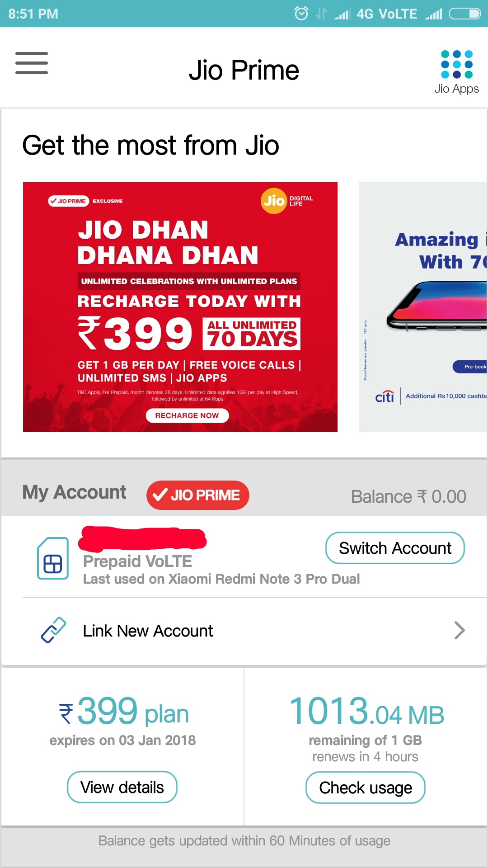The image size is (488, 868).
Task: Tap the alarm clock status icon
Action: (x=301, y=14)
